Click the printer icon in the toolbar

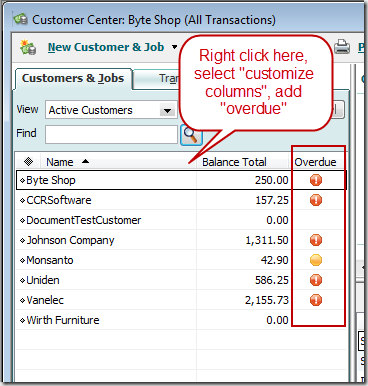342,46
